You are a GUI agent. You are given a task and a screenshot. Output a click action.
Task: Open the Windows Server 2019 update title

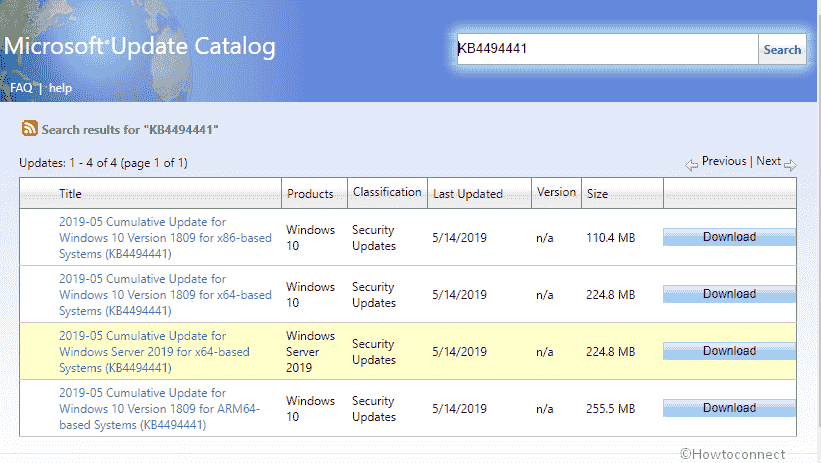(x=154, y=352)
